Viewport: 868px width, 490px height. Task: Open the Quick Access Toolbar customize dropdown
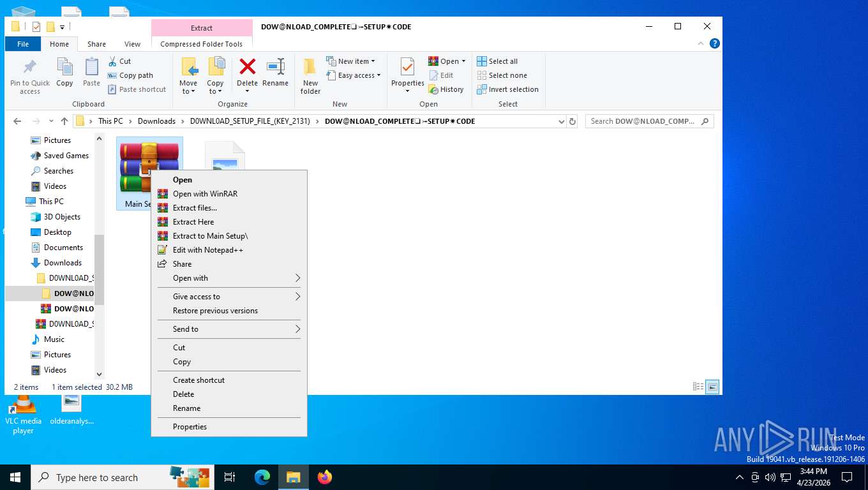pyautogui.click(x=62, y=27)
